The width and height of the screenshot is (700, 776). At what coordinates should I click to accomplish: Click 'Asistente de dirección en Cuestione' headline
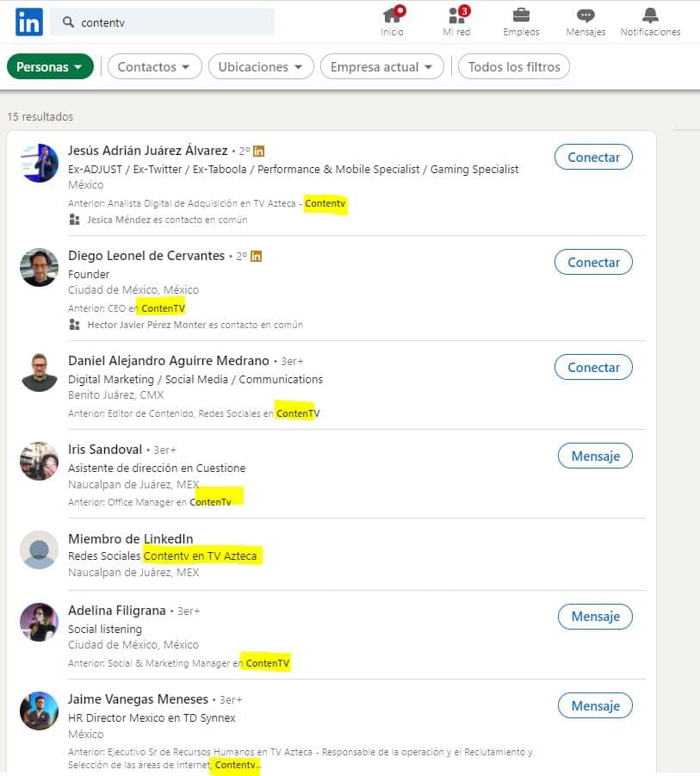click(157, 468)
